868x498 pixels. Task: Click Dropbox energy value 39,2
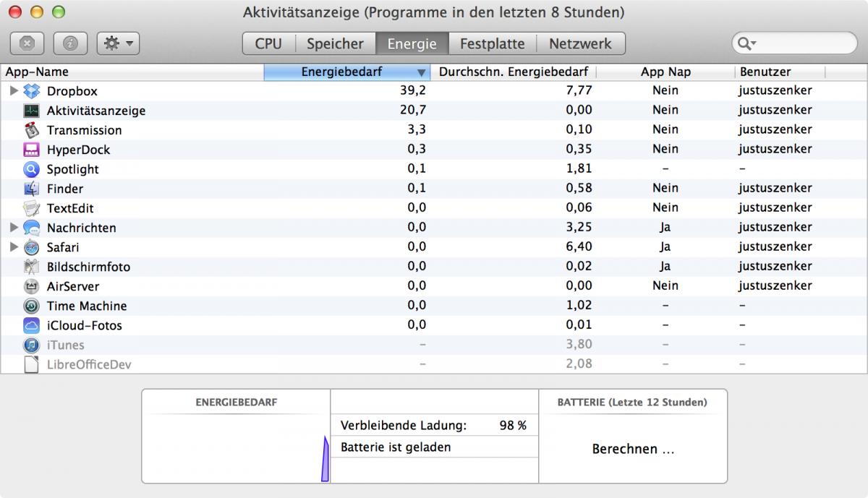413,90
